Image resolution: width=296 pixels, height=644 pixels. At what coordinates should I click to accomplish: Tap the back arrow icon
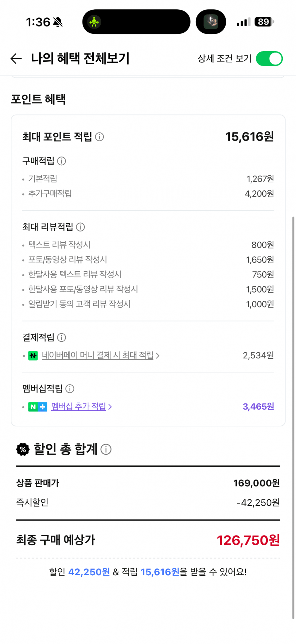pos(16,59)
